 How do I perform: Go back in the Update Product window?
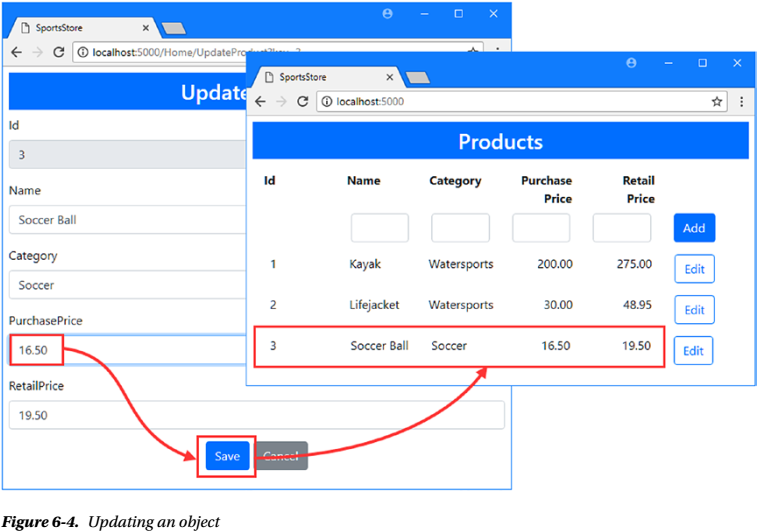coord(17,52)
